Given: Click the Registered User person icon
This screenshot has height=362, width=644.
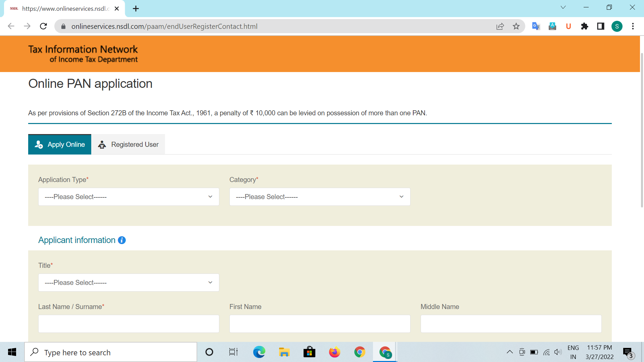Looking at the screenshot, I should tap(102, 144).
